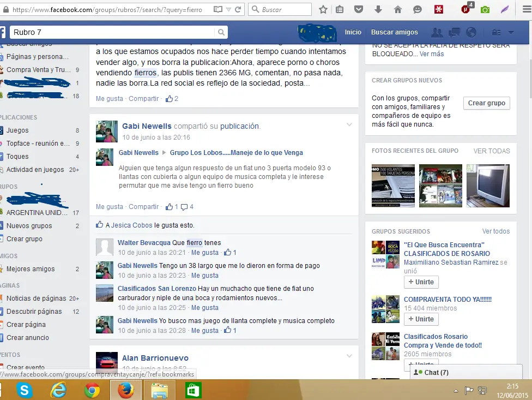Open Facebook notifications globe icon

[x=471, y=32]
